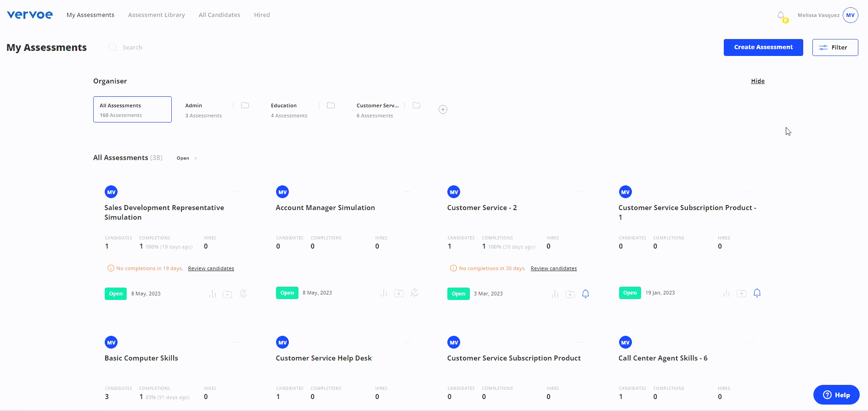Image resolution: width=868 pixels, height=411 pixels.
Task: Add a new organiser folder with the plus icon
Action: tap(443, 110)
